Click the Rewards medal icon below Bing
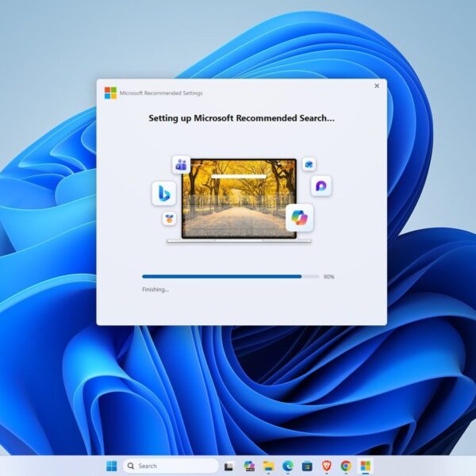 click(170, 218)
